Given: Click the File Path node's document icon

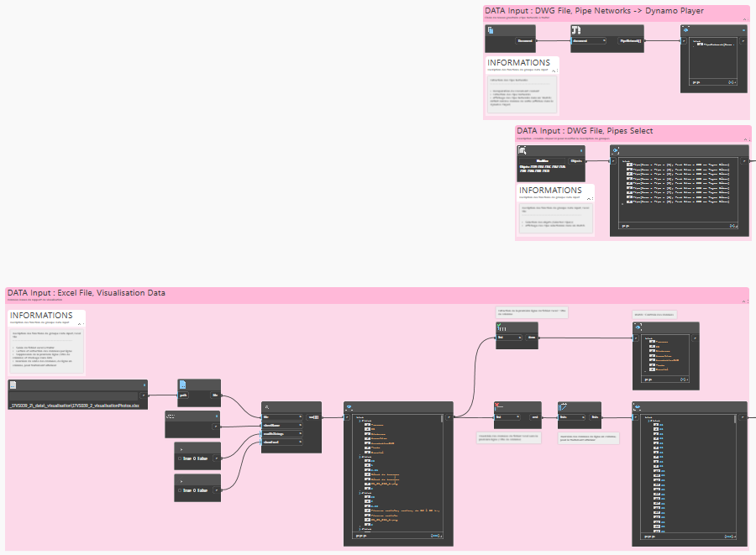Looking at the screenshot, I should (x=13, y=385).
